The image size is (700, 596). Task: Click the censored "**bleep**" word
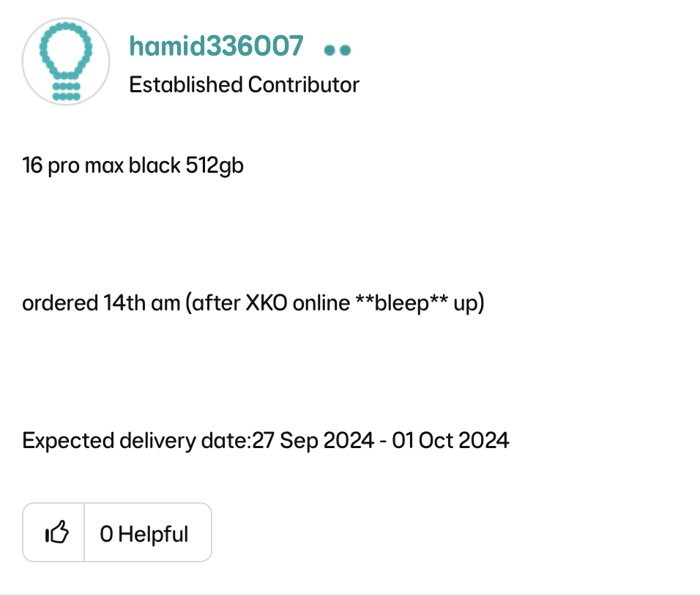(x=402, y=303)
